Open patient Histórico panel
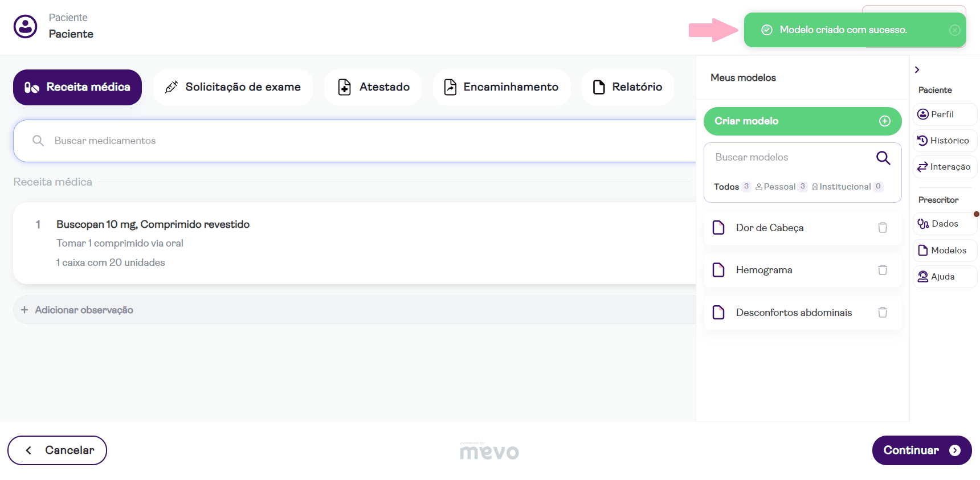This screenshot has height=480, width=980. [x=944, y=141]
